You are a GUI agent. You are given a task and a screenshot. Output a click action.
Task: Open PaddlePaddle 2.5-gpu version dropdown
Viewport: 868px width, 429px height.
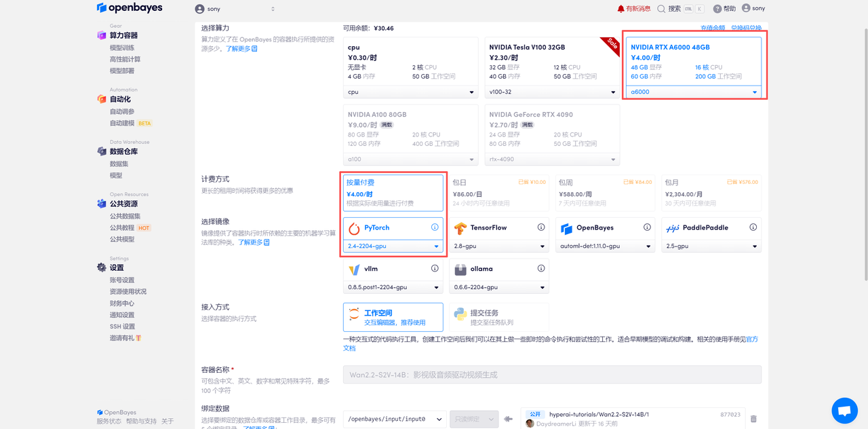pos(711,246)
